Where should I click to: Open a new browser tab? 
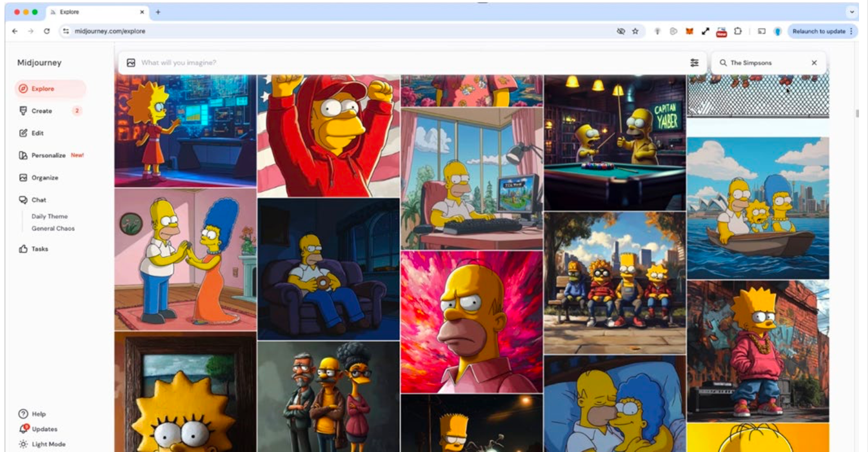point(158,12)
